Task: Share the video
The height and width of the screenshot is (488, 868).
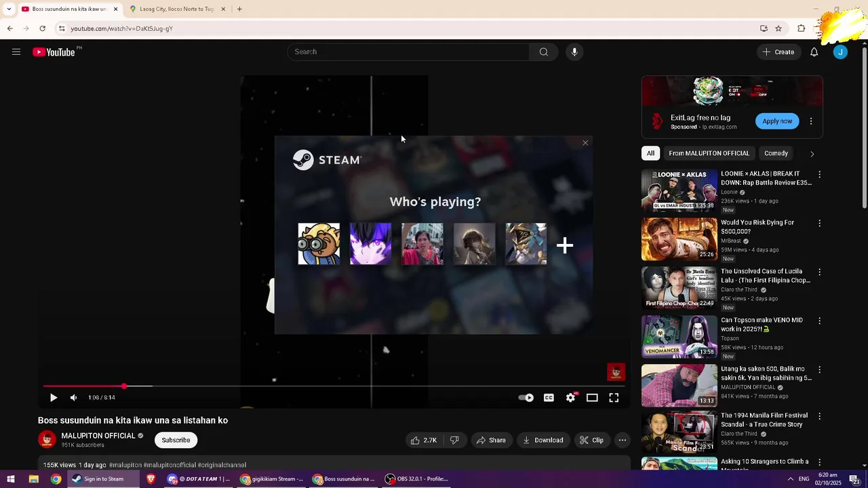Action: click(492, 440)
